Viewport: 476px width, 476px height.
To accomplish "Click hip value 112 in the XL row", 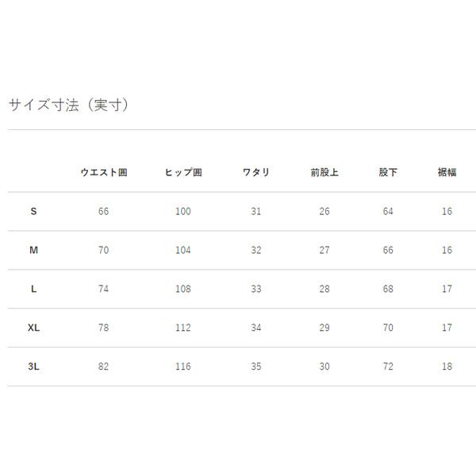I will [183, 328].
